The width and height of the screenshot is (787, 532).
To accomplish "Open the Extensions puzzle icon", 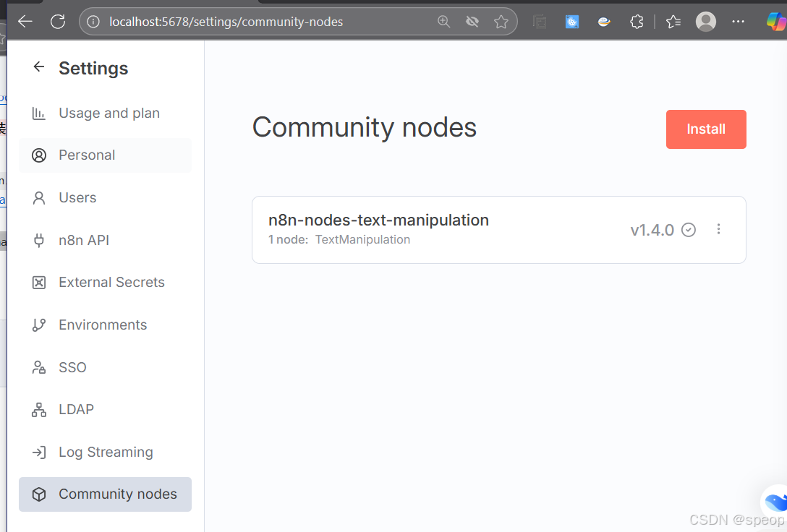I will click(637, 22).
